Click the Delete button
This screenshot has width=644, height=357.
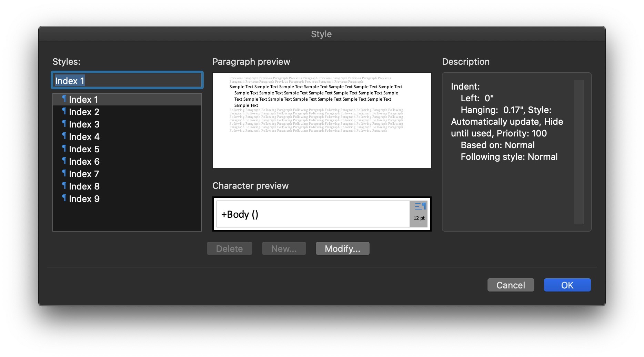click(x=229, y=248)
